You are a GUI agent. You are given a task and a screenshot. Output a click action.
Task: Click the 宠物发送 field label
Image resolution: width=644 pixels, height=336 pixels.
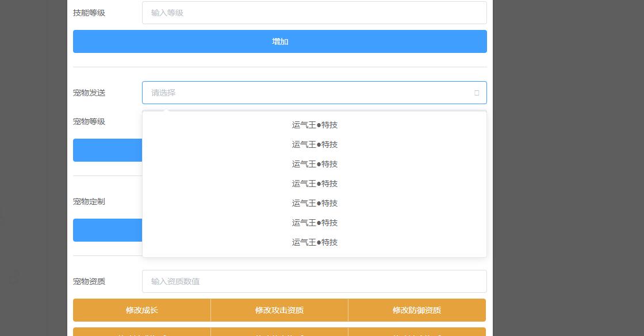pyautogui.click(x=89, y=93)
